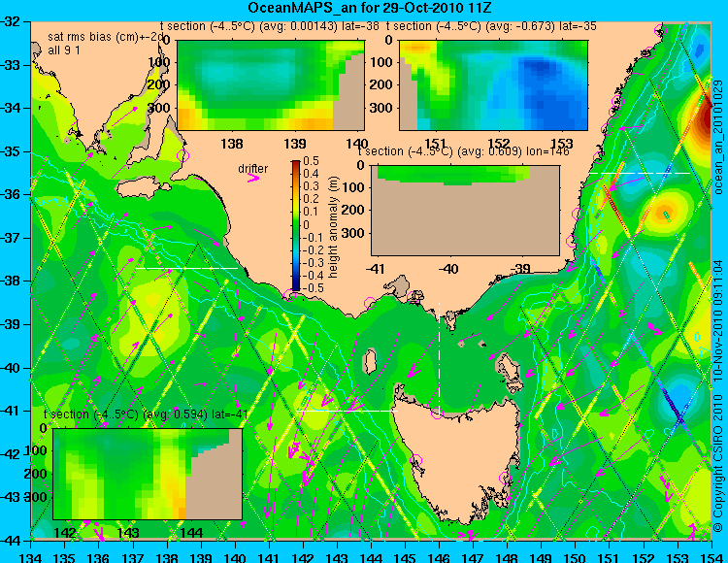This screenshot has height=563, width=728.
Task: Click the 153 tick of the lat=-35 inset
Action: pos(562,144)
